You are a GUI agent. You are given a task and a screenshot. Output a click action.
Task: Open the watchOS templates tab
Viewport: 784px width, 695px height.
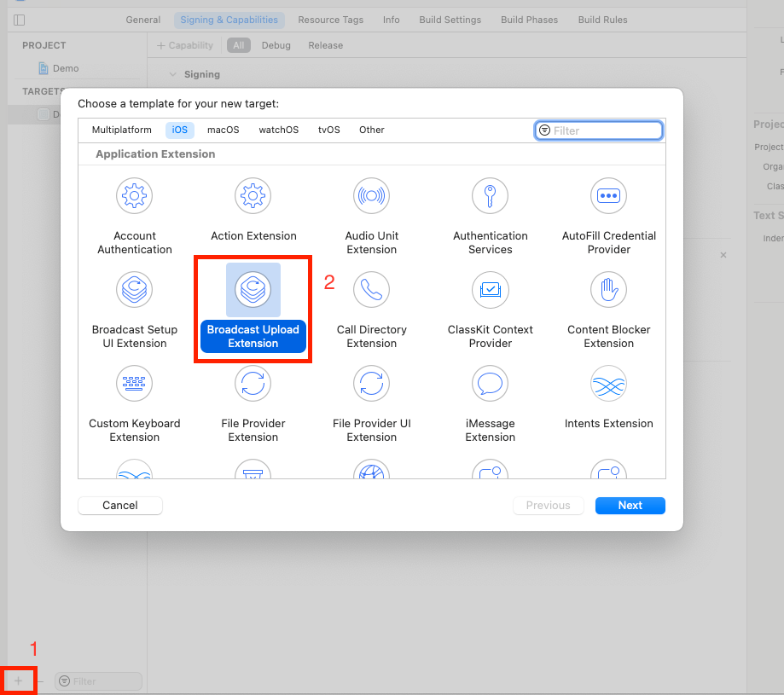coord(278,130)
